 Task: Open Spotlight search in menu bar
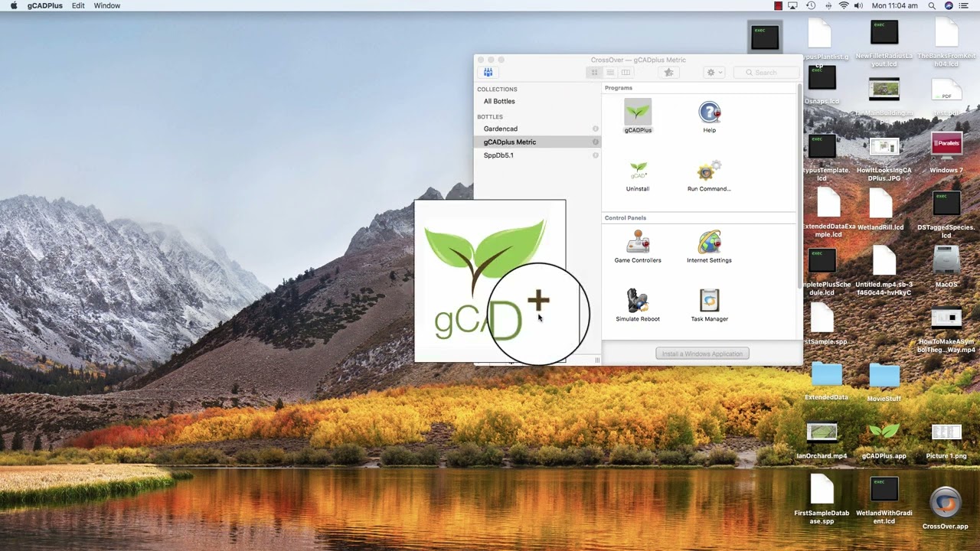932,5
